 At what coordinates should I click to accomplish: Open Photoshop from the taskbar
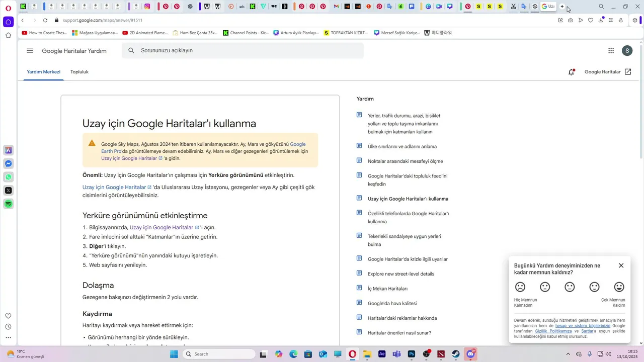click(411, 354)
